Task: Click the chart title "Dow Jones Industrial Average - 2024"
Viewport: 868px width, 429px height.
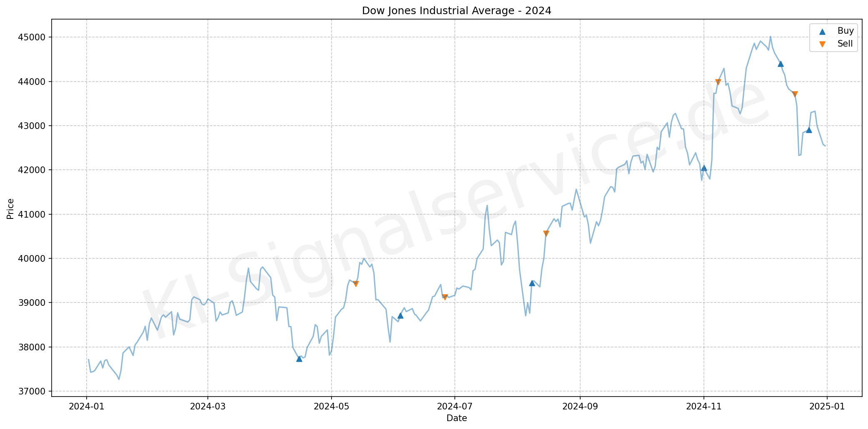Action: (456, 11)
